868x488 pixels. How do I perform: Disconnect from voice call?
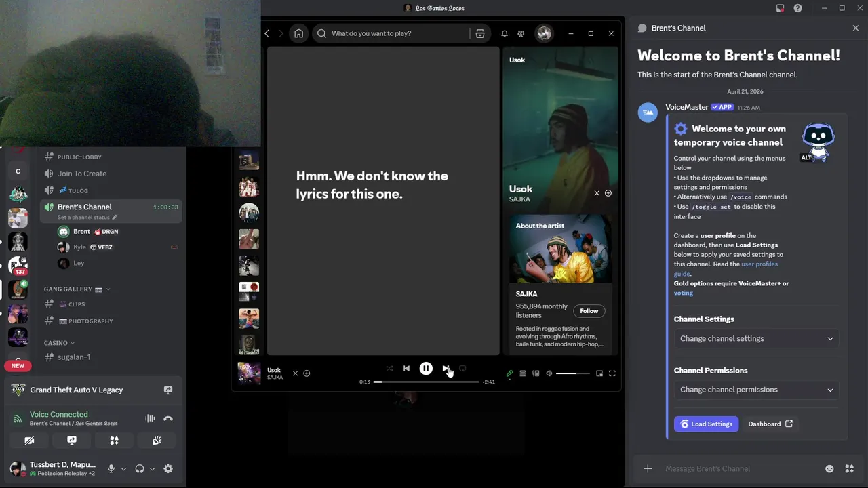point(168,419)
